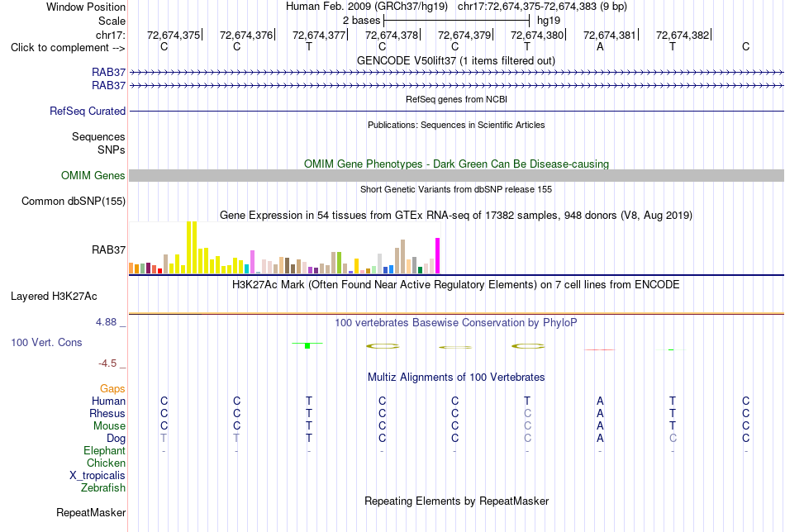
Task: Click the 'H3K27Ac Mark' track title
Action: coord(455,285)
